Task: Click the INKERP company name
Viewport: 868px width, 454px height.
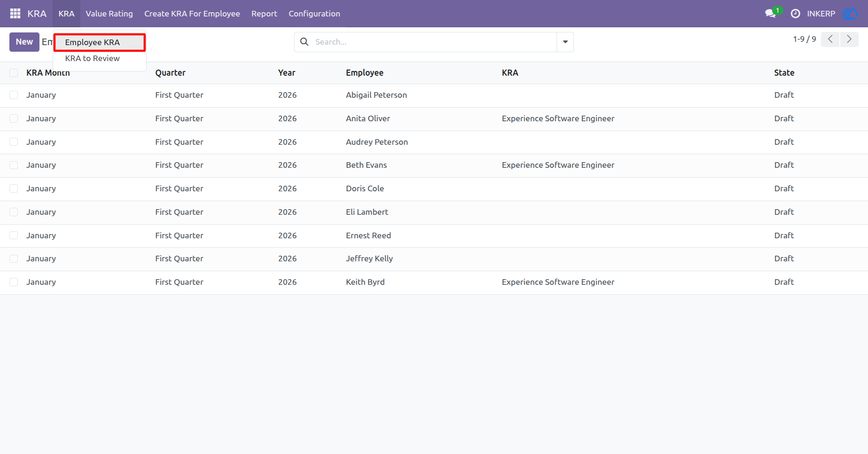Action: point(821,14)
